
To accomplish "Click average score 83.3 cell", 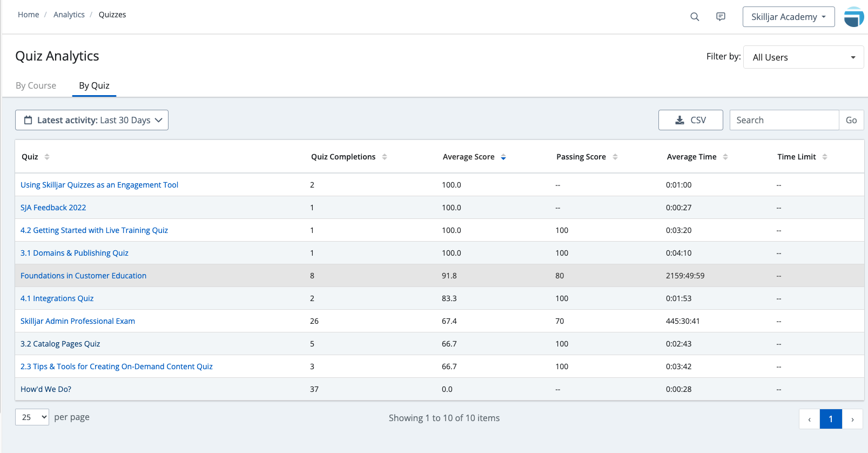I will tap(449, 298).
